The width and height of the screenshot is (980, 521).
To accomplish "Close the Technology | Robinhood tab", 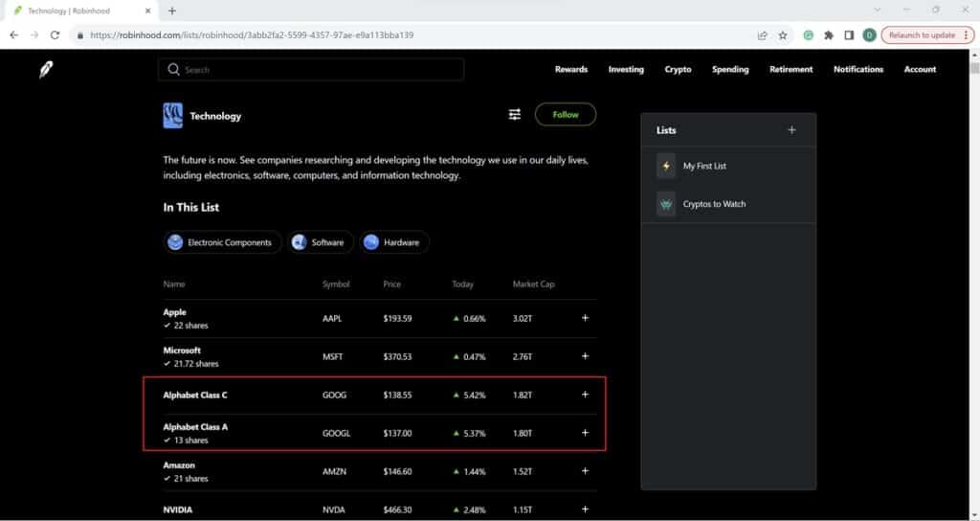I will (148, 11).
